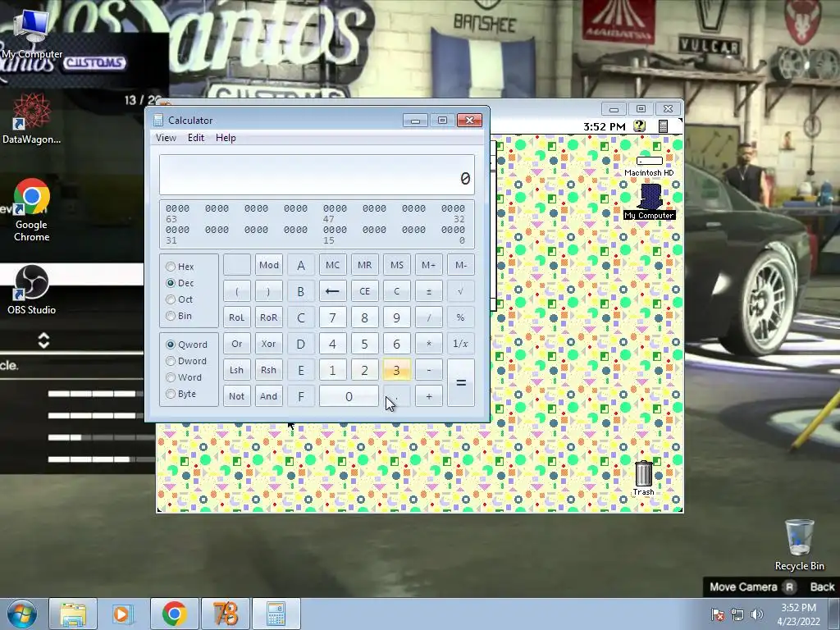This screenshot has height=630, width=840.
Task: Select Macintosh HD drive icon
Action: [x=650, y=166]
